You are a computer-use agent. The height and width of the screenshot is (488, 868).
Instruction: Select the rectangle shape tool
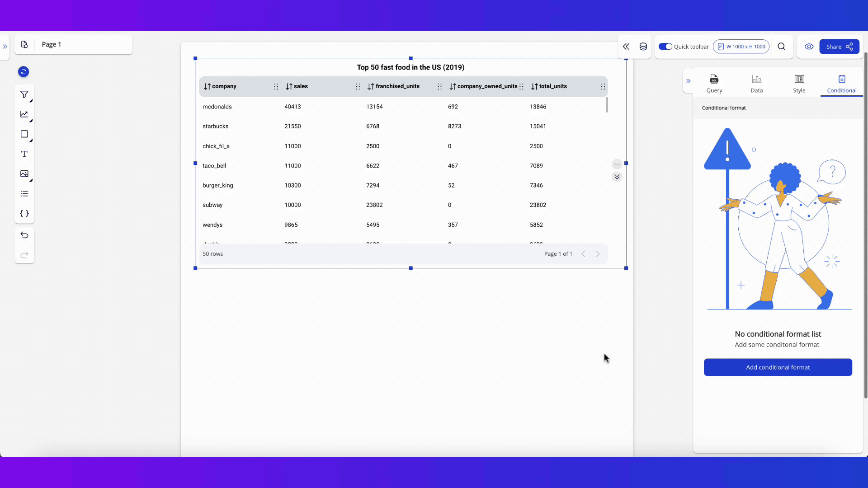click(24, 134)
